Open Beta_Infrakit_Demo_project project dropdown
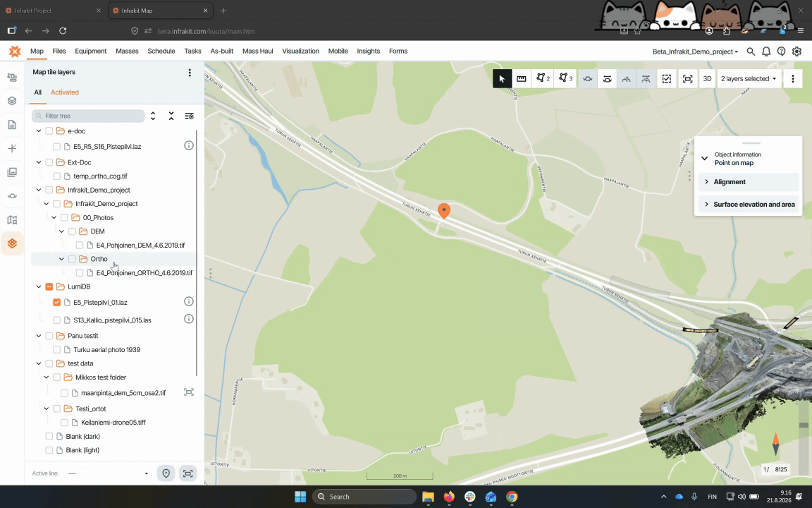This screenshot has height=508, width=812. click(695, 52)
